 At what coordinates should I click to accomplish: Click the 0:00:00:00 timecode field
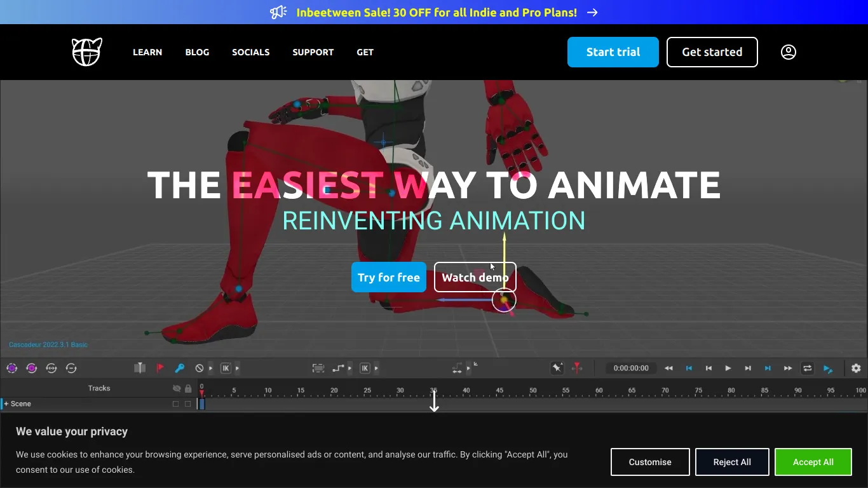(x=631, y=368)
